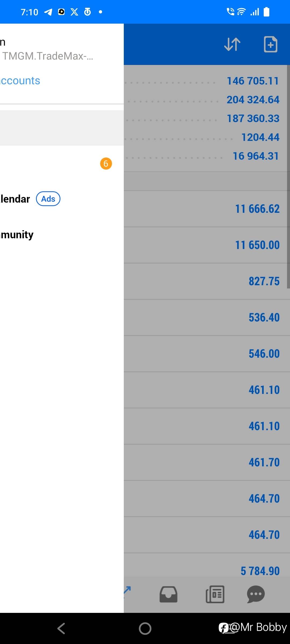
Task: Tap the new order document-plus icon
Action: (270, 44)
